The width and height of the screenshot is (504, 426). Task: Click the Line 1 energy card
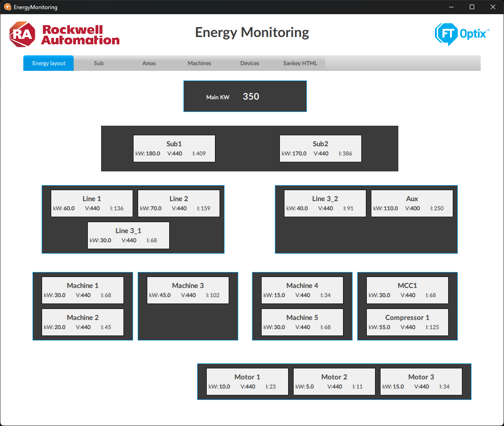91,203
